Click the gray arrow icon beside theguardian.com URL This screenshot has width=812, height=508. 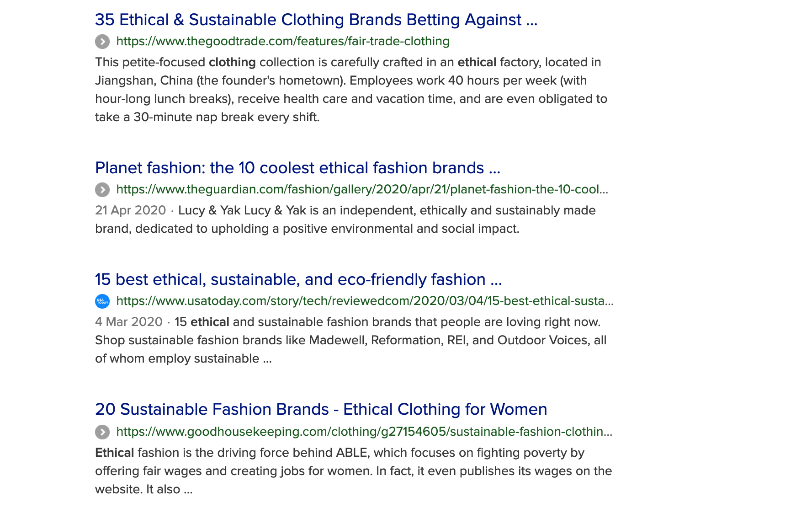click(102, 189)
